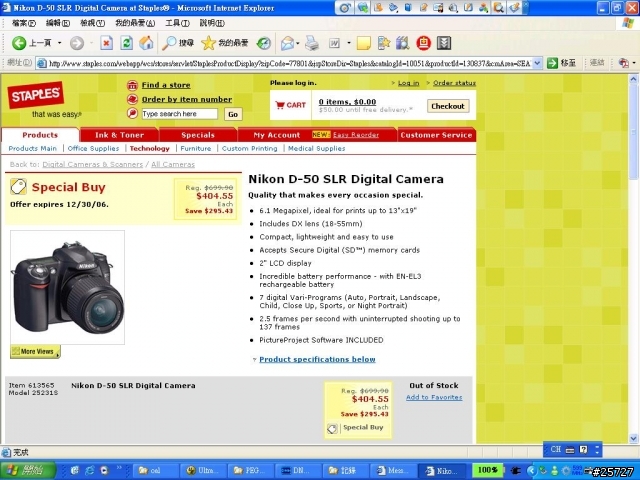Screen dimensions: 640x480
Task: Select the Customer Service tab
Action: coord(436,135)
